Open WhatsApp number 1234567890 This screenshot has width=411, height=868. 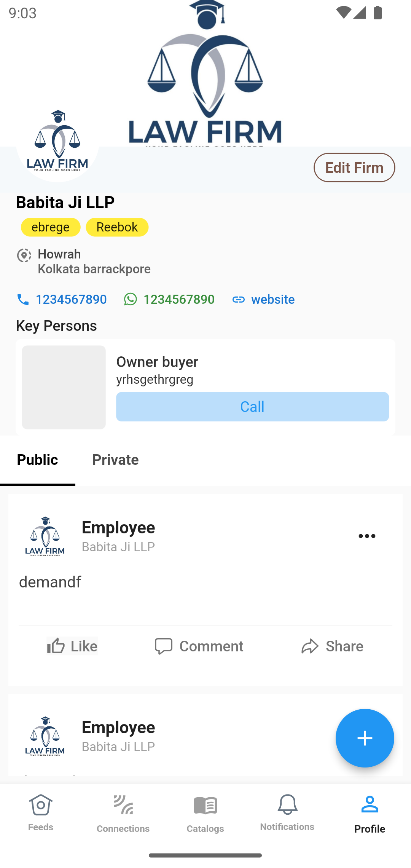[169, 299]
